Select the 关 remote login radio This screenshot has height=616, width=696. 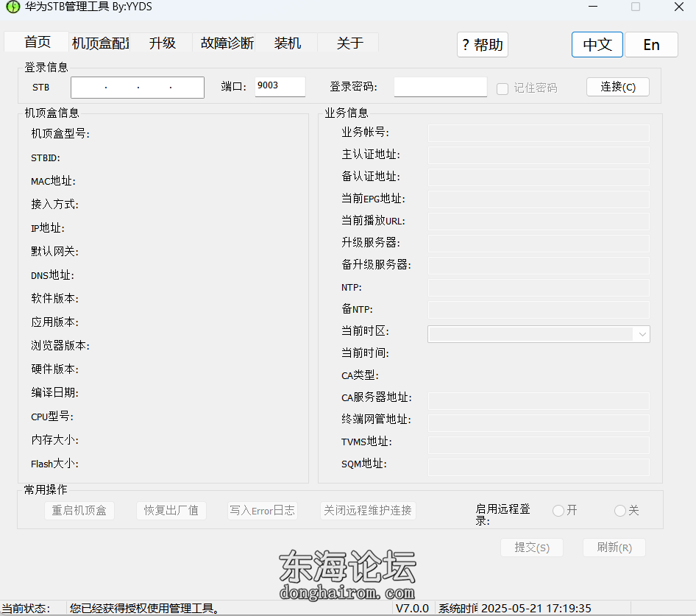620,511
